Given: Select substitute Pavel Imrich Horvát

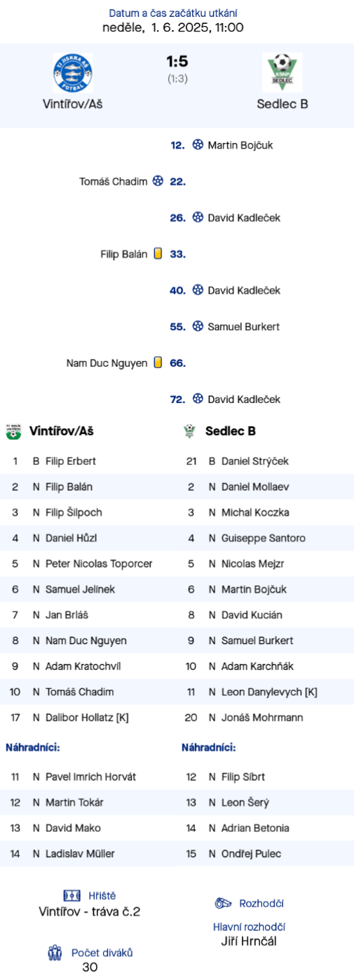Looking at the screenshot, I should 91,777.
